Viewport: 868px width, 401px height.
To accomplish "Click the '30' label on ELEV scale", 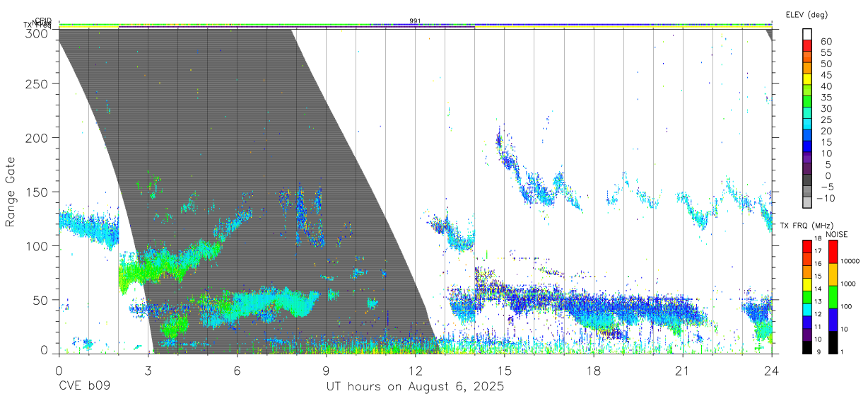I will click(x=825, y=108).
